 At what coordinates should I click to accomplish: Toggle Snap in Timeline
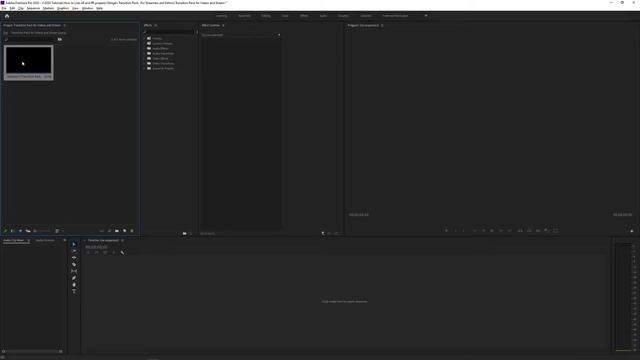(97, 253)
